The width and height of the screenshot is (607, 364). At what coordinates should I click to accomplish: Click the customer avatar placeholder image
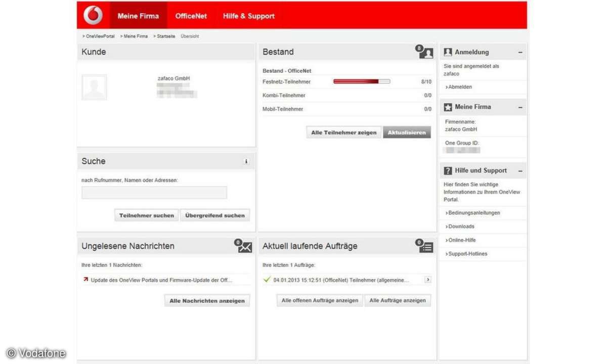(x=94, y=87)
